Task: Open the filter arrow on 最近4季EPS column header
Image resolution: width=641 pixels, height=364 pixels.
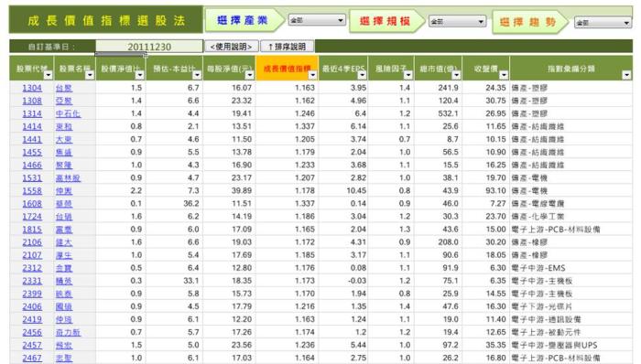Action: coord(362,75)
